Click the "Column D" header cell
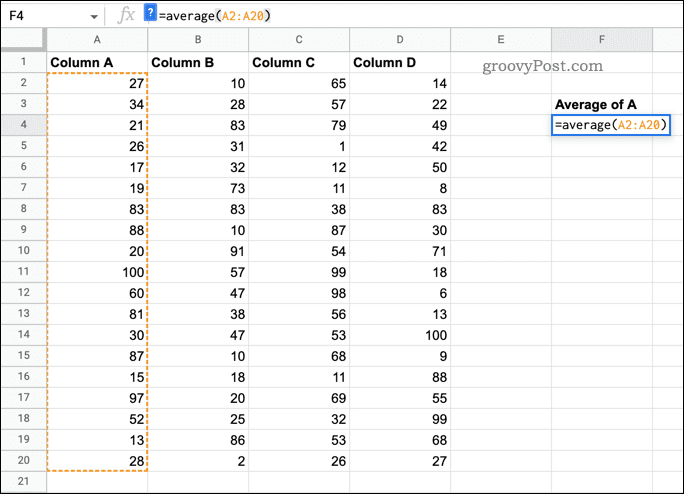 pos(400,62)
